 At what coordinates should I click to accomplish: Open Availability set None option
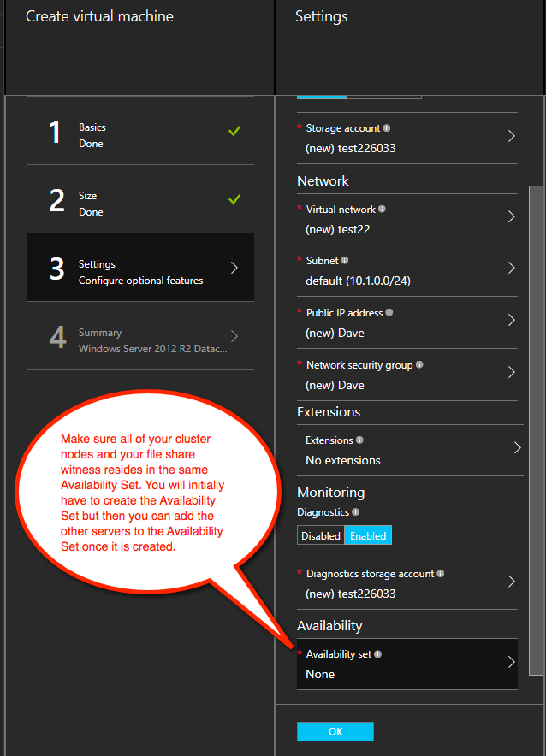tap(407, 664)
